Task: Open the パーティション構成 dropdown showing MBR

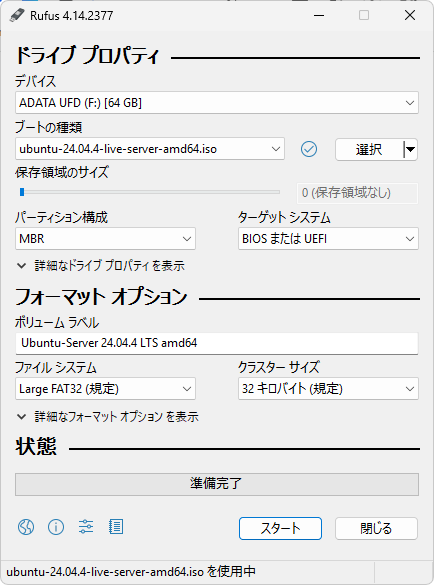Action: pos(105,238)
